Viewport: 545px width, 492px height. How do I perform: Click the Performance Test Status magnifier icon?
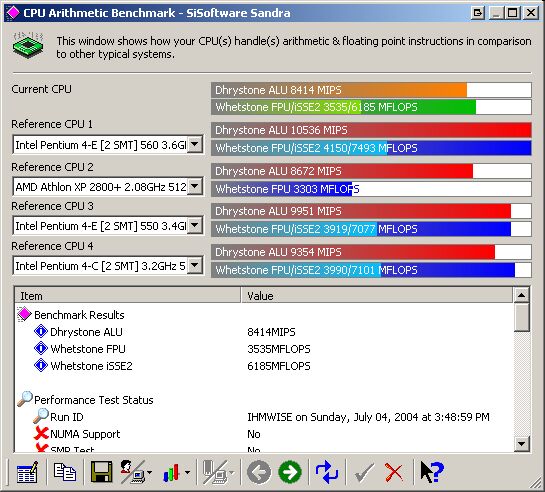point(25,399)
